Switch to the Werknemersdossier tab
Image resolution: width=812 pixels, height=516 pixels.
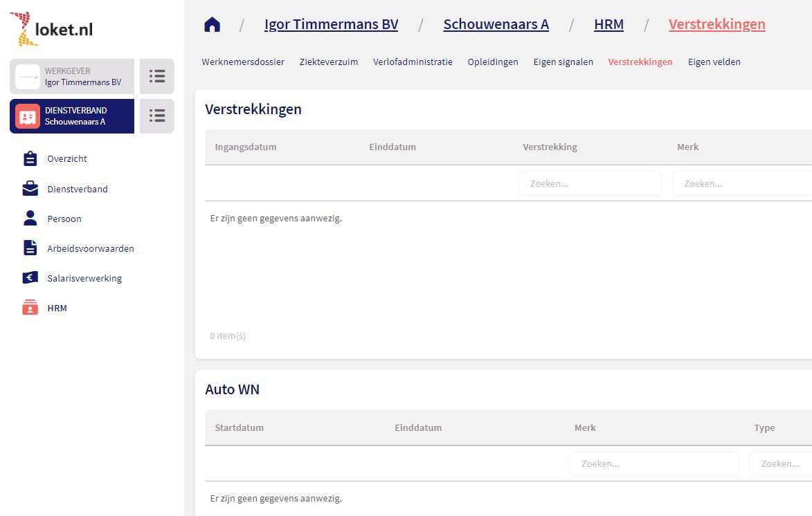click(243, 62)
